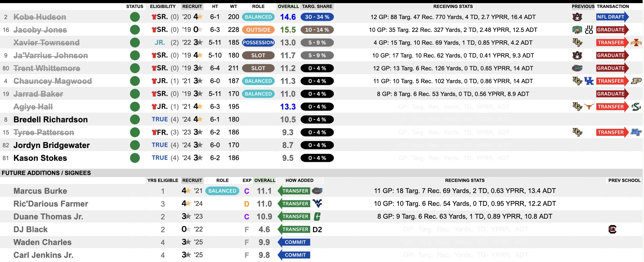The image size is (644, 262).
Task: Click the player name Jordyn Bridgewater
Action: tap(52, 145)
